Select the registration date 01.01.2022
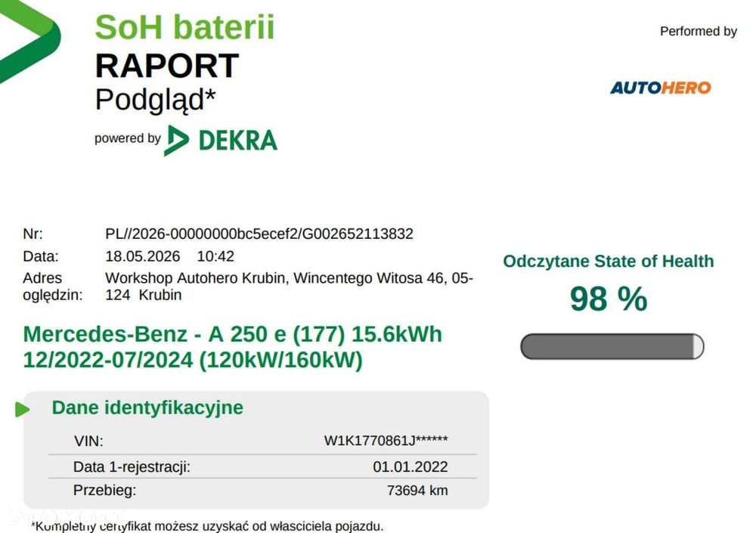 pyautogui.click(x=411, y=467)
